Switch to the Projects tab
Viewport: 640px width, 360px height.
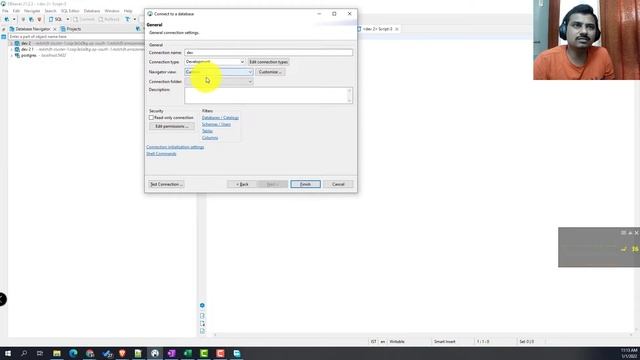pos(71,29)
